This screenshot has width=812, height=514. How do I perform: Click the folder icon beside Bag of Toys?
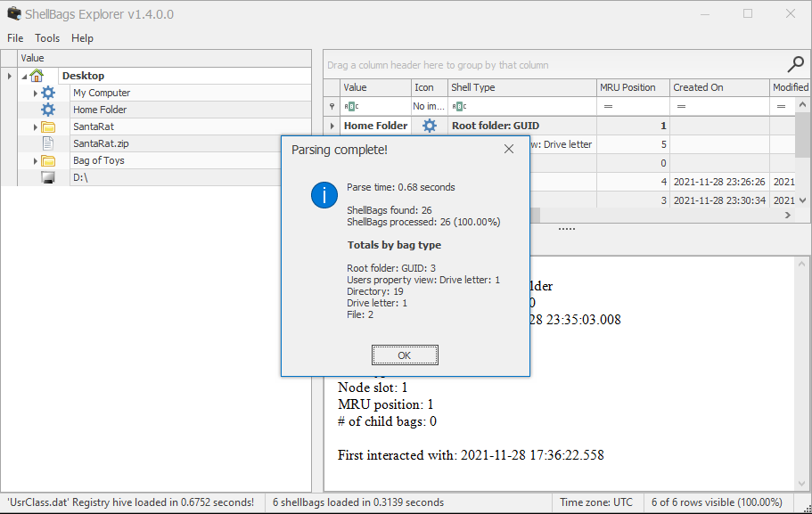point(48,160)
